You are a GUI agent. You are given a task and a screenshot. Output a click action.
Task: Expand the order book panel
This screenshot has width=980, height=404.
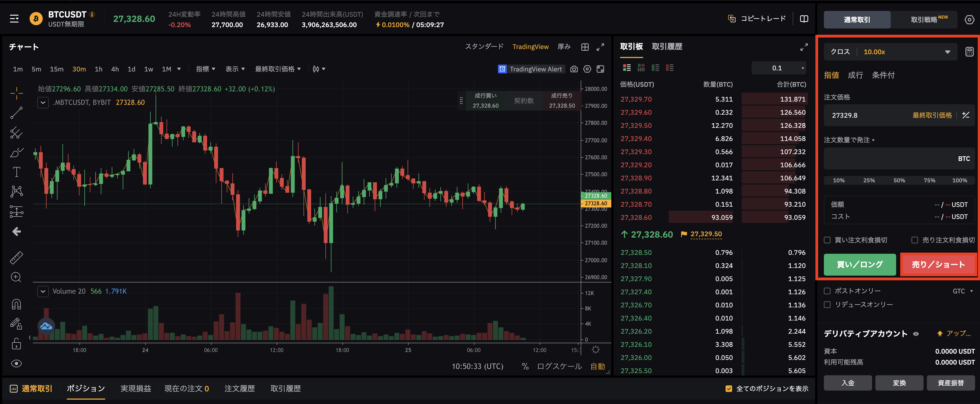coord(804,47)
